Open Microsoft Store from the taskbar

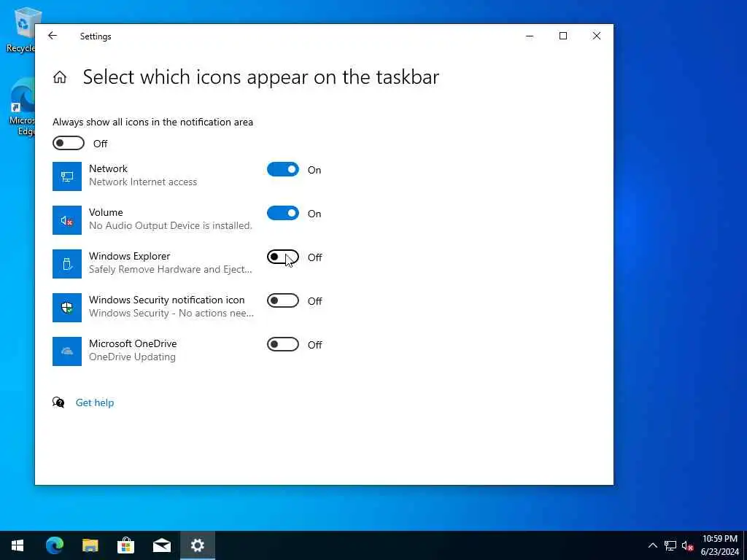(125, 545)
